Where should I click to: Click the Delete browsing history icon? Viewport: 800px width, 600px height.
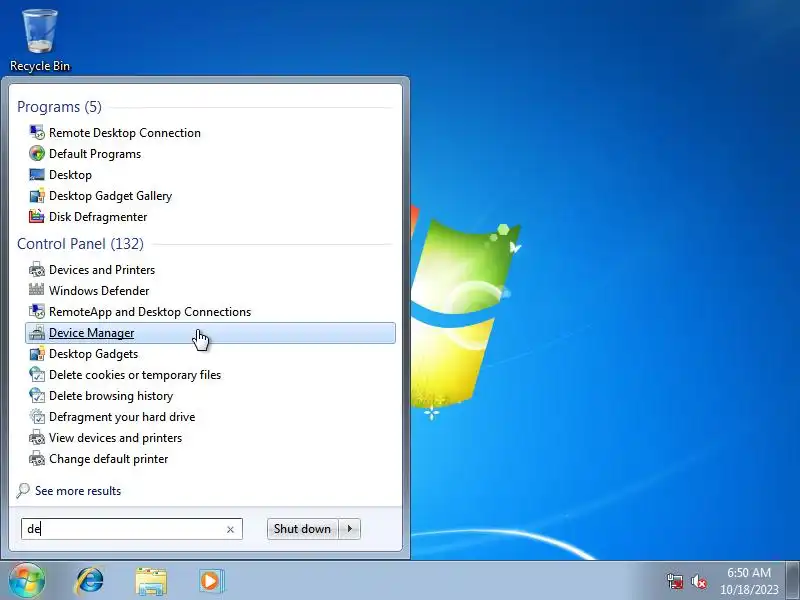37,395
